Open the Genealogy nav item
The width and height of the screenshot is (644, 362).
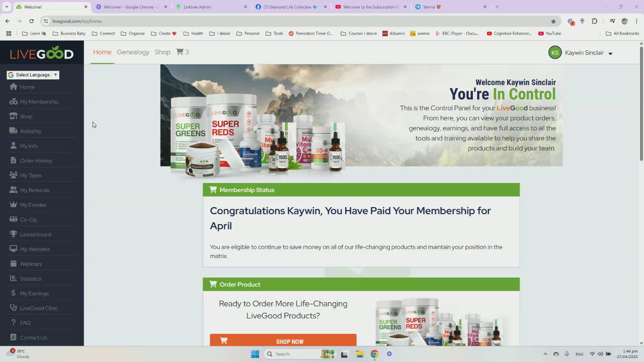coord(133,52)
